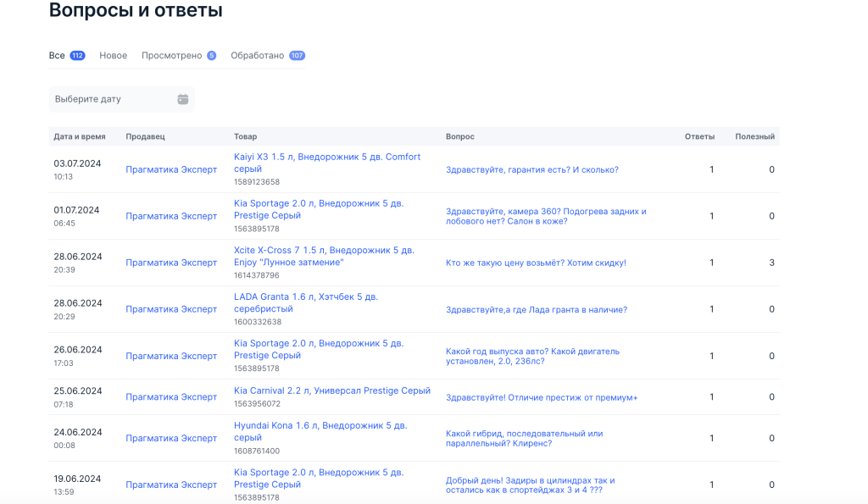Click product code 1600332638
Image resolution: width=868 pixels, height=504 pixels.
coord(258,322)
